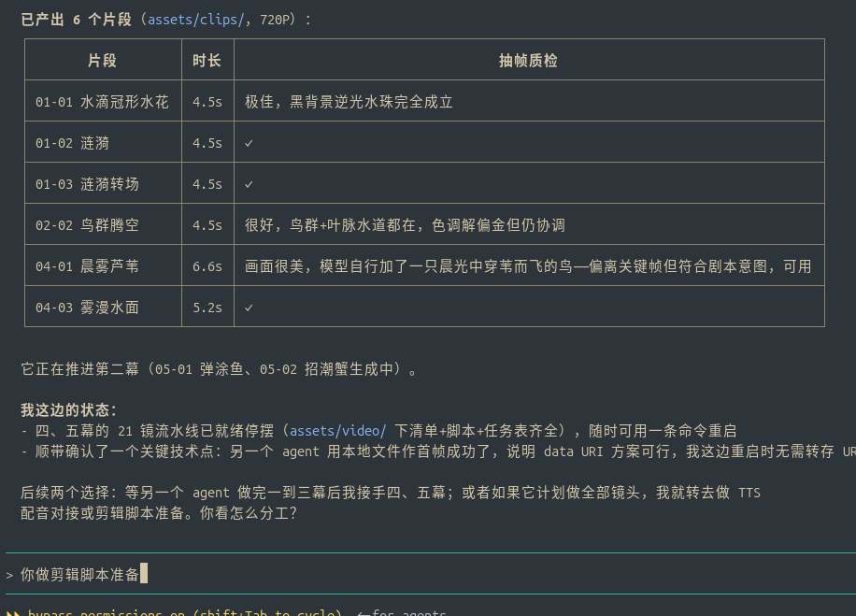Open the assets/clips/ path link
The width and height of the screenshot is (856, 616).
pos(196,20)
